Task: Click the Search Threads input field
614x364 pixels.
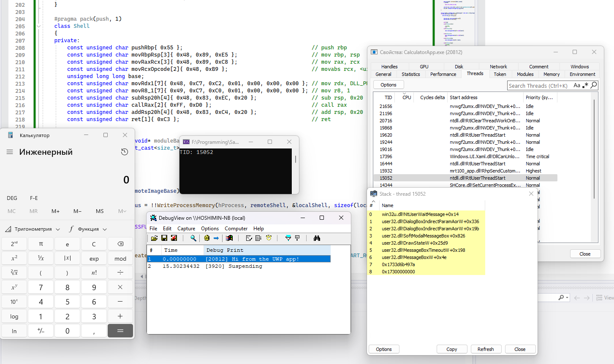Action: [538, 86]
